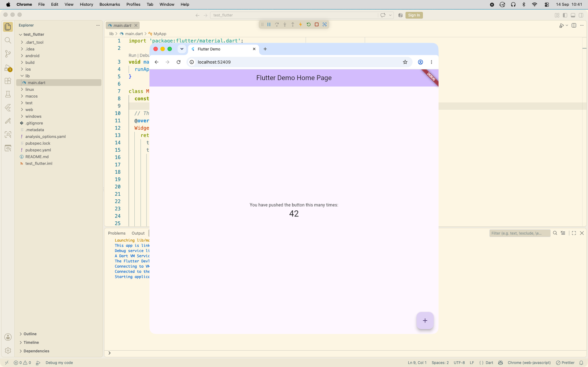Click the split editor right icon

[x=574, y=25]
